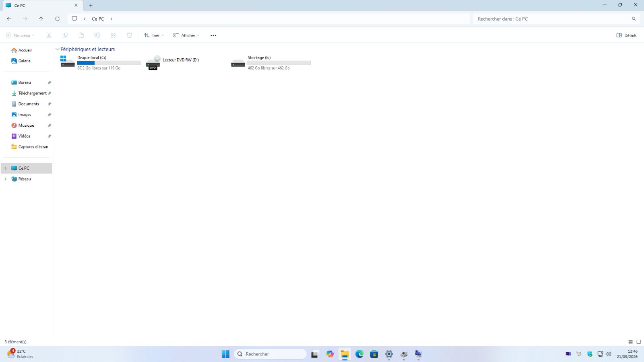Select the Stockage (E:) drive
Image resolution: width=644 pixels, height=362 pixels.
(x=271, y=63)
